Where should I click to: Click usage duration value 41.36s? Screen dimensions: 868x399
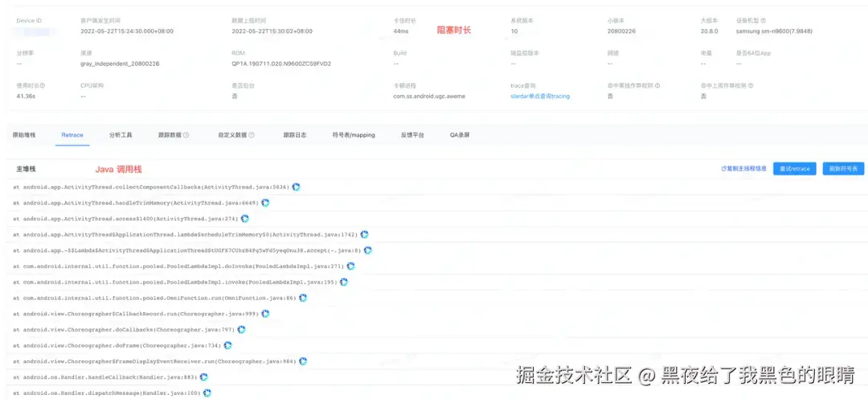(x=26, y=96)
